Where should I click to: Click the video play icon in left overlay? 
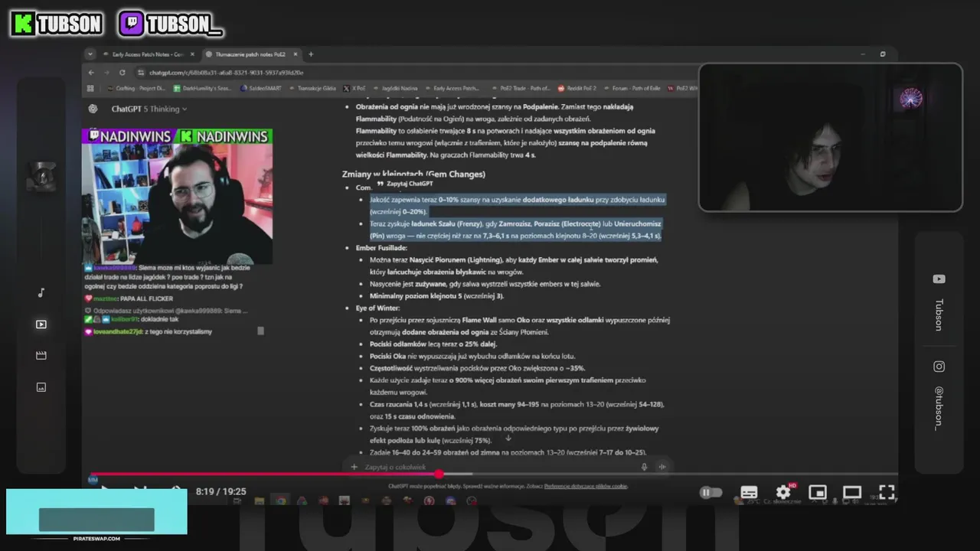[x=41, y=324]
